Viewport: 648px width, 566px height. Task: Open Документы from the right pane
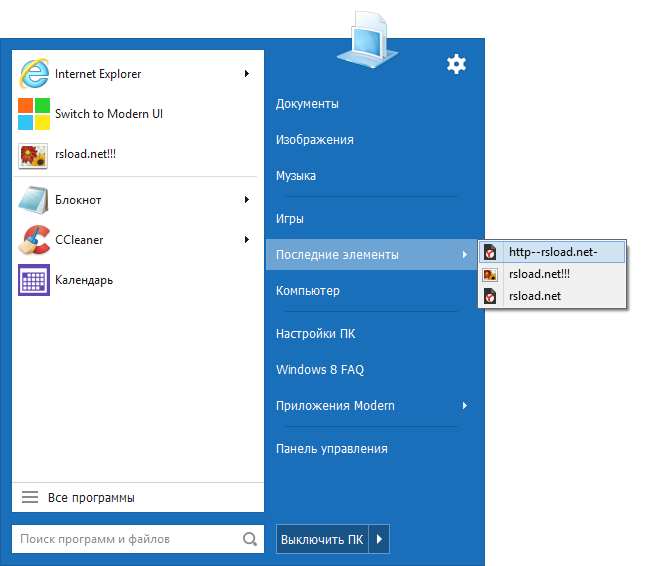(307, 104)
